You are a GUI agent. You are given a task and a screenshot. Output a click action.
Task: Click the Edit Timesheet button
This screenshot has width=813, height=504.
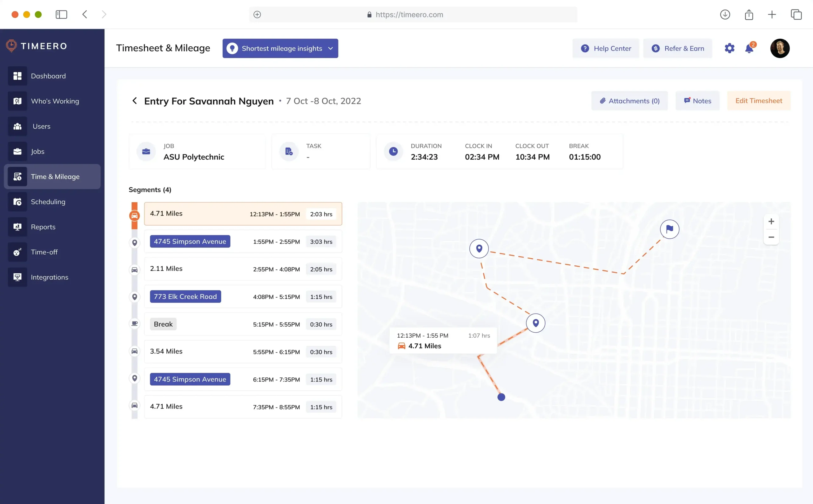758,101
